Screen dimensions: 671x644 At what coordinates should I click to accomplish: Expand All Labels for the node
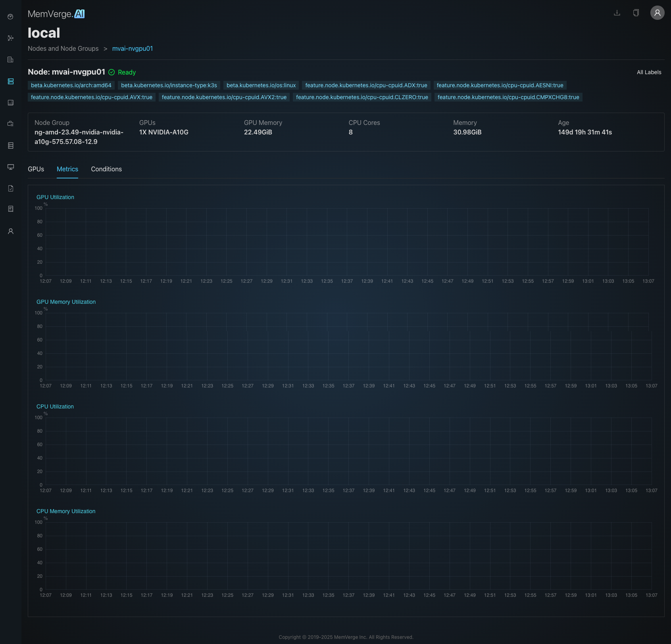point(649,72)
